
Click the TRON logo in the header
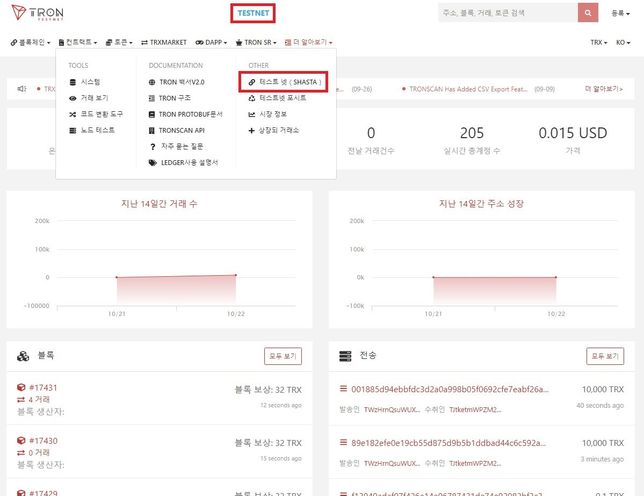click(x=37, y=13)
